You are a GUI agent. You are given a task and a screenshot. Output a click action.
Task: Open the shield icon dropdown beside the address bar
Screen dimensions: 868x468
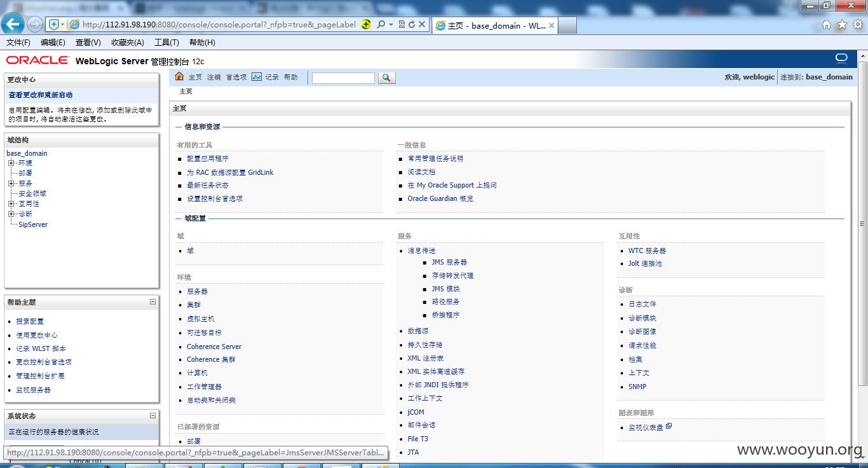click(57, 24)
